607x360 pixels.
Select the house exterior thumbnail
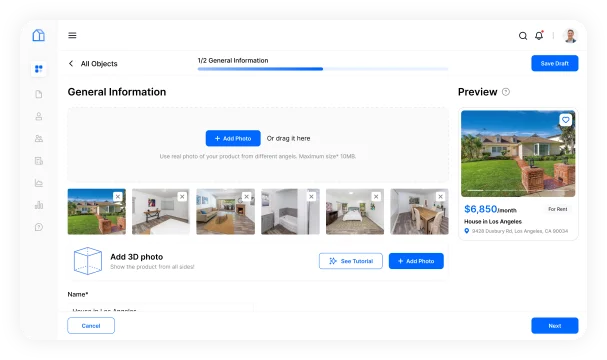(97, 212)
